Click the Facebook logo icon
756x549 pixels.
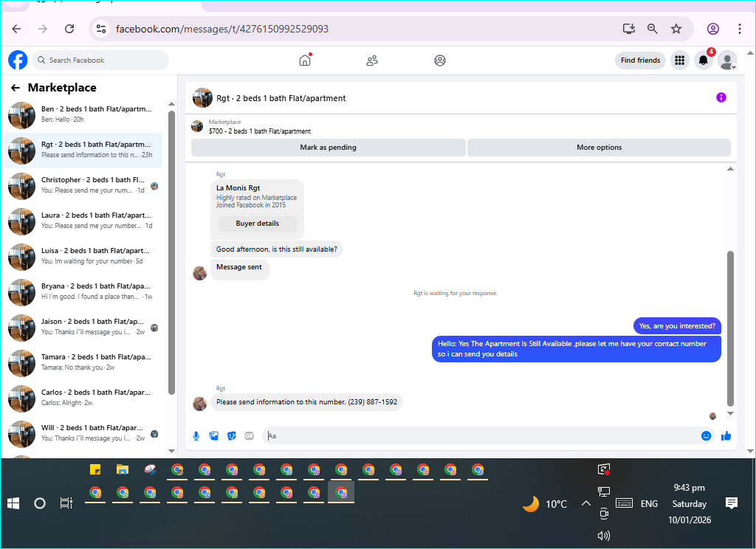pos(18,61)
